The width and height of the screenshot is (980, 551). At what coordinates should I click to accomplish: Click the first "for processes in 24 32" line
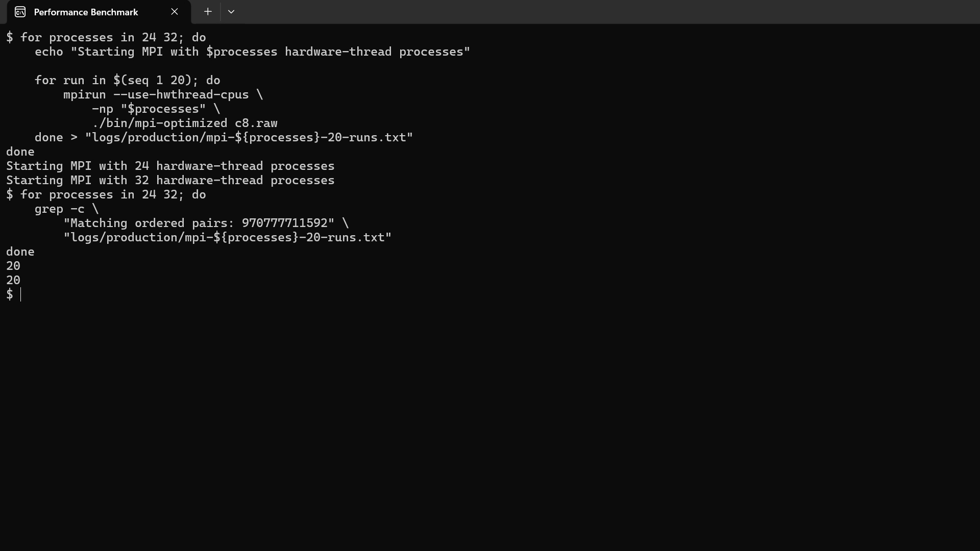pyautogui.click(x=106, y=38)
